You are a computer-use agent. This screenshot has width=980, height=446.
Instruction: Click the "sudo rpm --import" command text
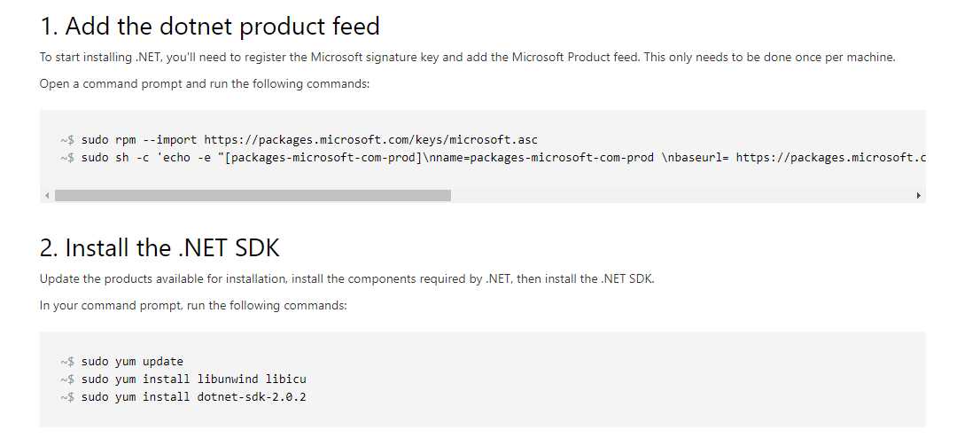pos(139,139)
